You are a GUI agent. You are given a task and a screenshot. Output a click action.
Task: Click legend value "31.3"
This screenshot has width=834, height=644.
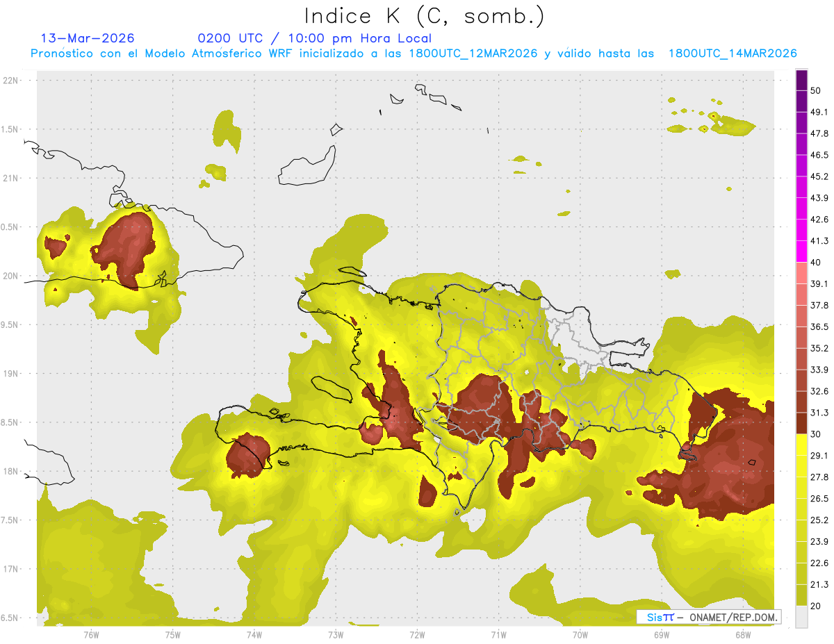point(819,413)
